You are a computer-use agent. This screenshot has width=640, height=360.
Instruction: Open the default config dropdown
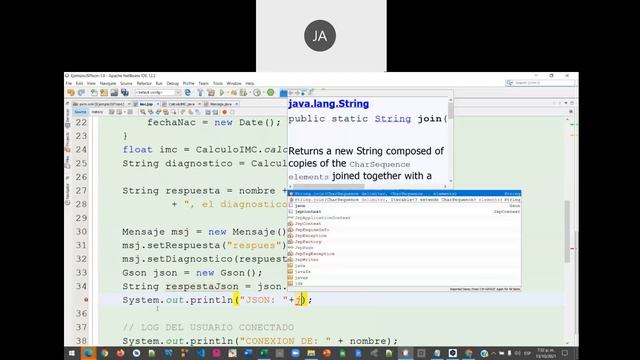click(x=158, y=92)
